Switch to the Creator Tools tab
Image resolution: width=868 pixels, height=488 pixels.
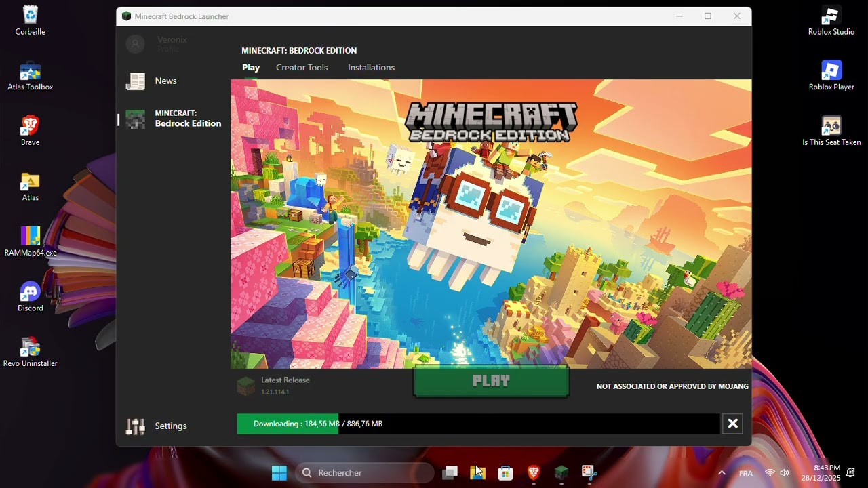[x=302, y=68]
